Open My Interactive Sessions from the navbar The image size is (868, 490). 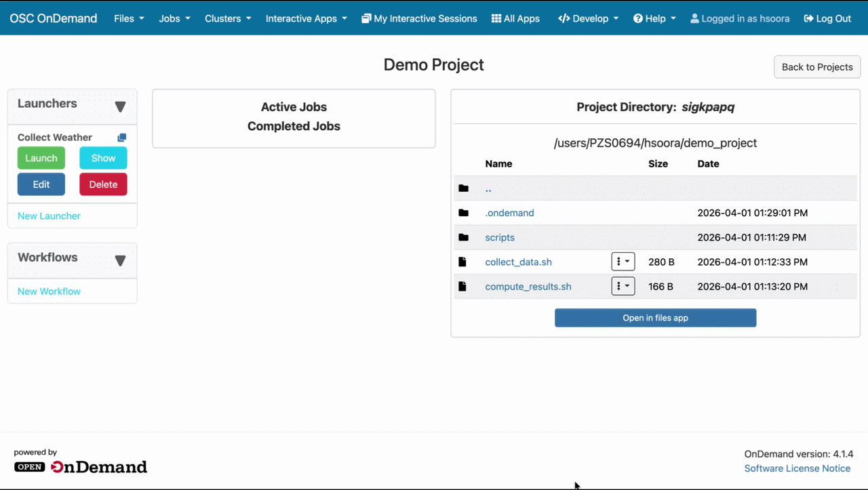tap(419, 18)
